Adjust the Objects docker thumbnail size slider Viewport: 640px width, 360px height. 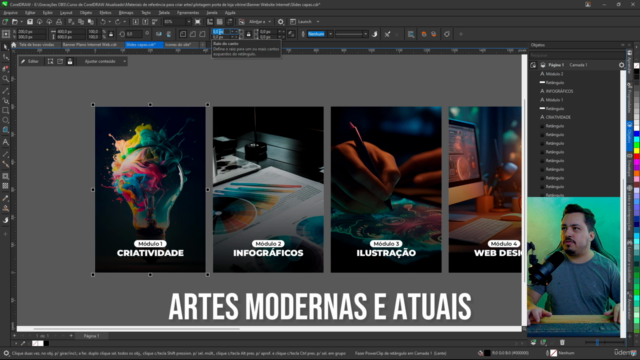click(x=598, y=342)
